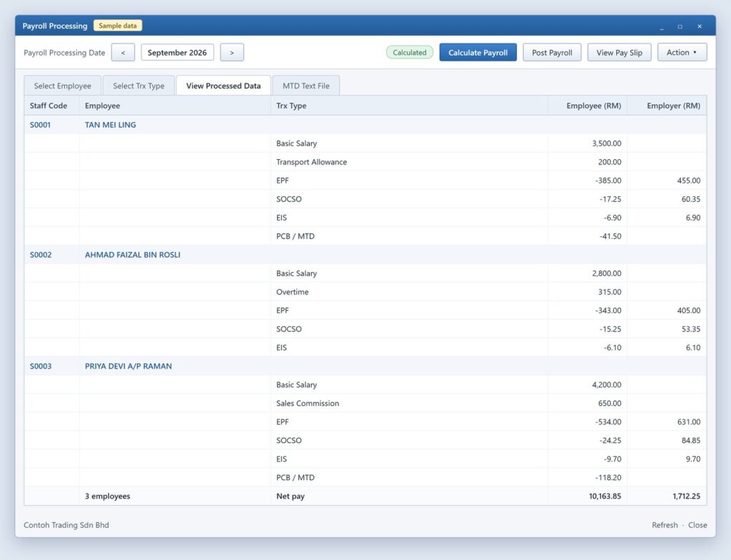Click the Calculate Payroll button
Image resolution: width=731 pixels, height=560 pixels.
(478, 53)
